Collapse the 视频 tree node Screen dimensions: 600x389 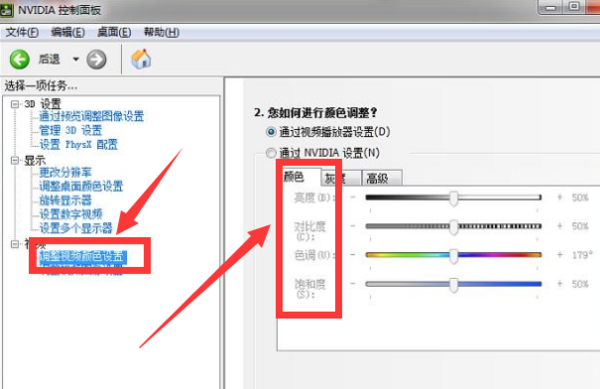pyautogui.click(x=15, y=244)
